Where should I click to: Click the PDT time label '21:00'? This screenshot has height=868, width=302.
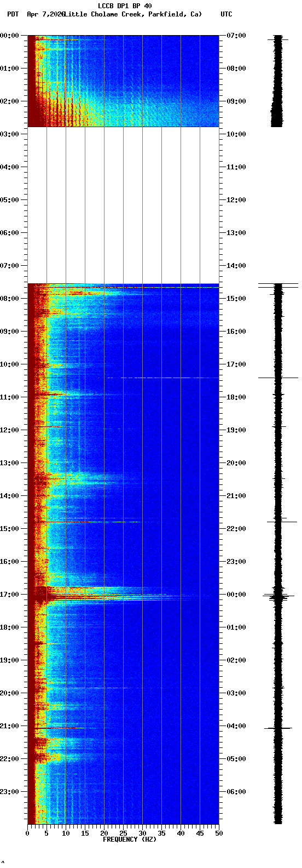tap(9, 726)
